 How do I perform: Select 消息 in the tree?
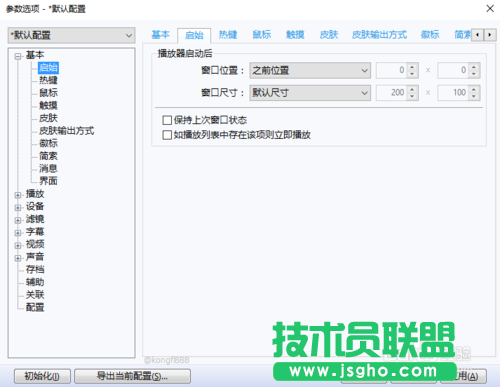[x=48, y=168]
